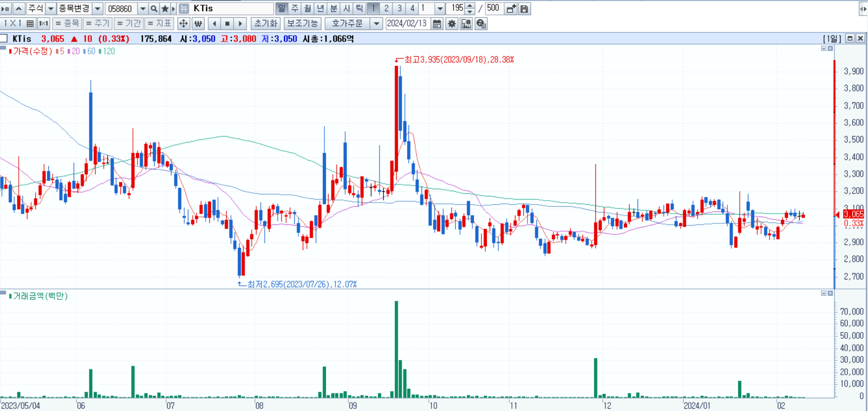Image resolution: width=868 pixels, height=411 pixels.
Task: Open chart settings gear icon
Action: click(452, 23)
